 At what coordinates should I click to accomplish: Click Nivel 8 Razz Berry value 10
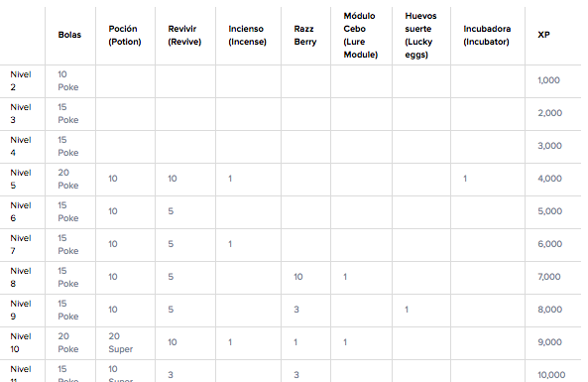click(298, 277)
